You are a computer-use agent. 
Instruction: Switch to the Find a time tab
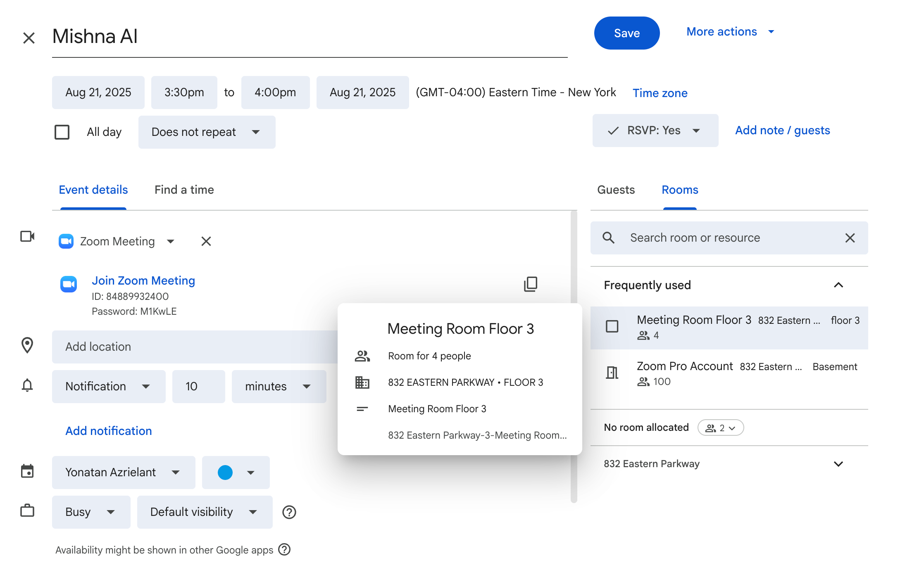(184, 190)
